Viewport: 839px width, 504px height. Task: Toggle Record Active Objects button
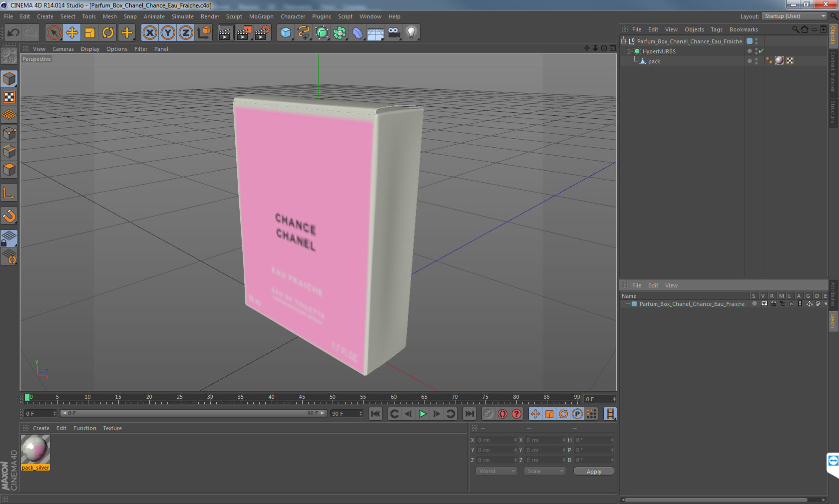[488, 414]
